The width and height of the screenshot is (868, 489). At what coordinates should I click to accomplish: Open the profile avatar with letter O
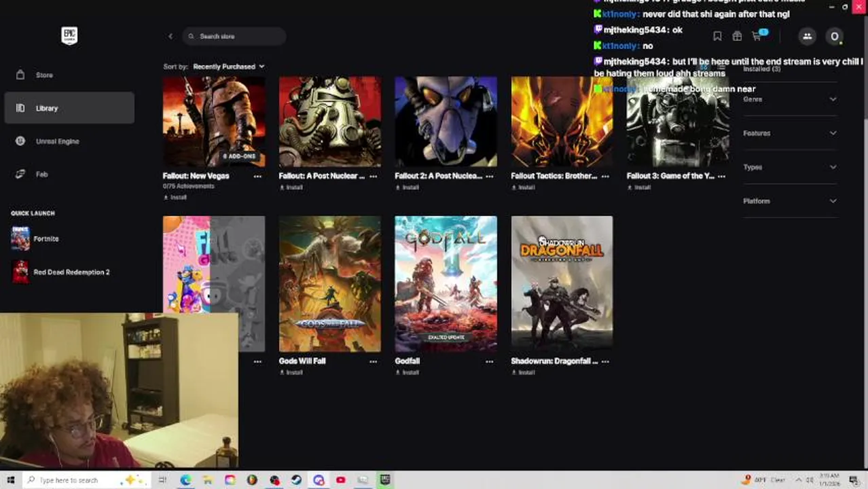point(835,36)
